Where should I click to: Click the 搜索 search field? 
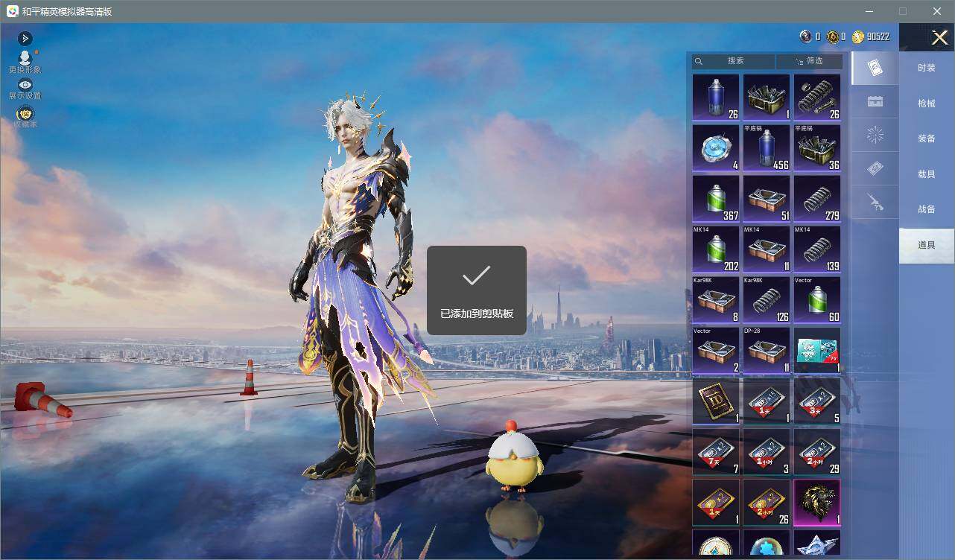(x=734, y=61)
